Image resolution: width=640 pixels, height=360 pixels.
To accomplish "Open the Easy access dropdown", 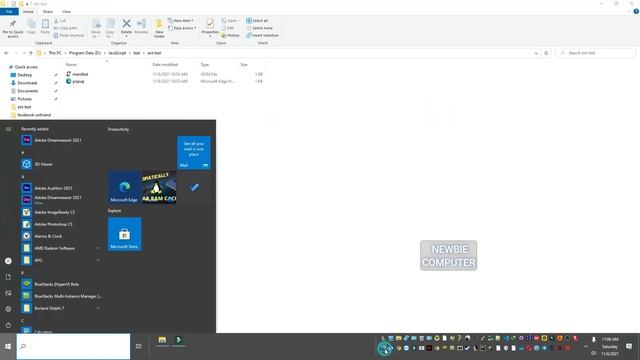I will 182,28.
